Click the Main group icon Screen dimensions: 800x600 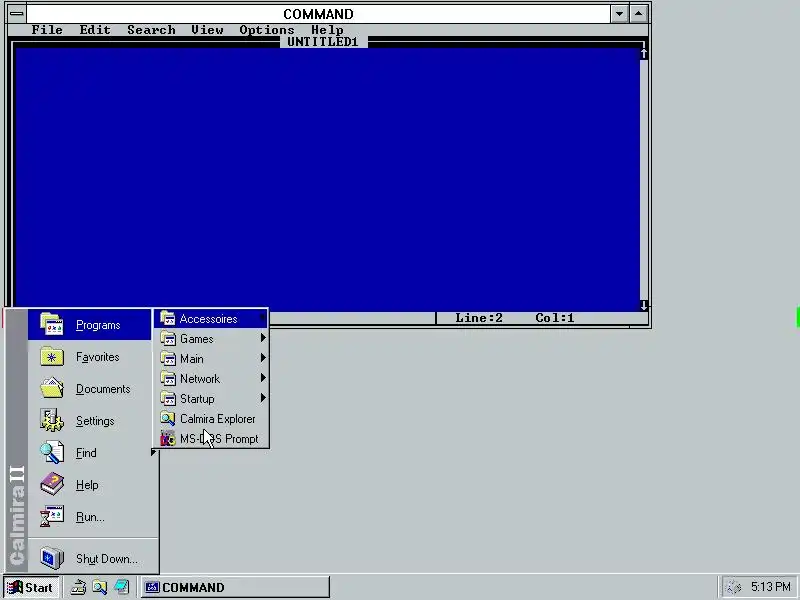167,359
